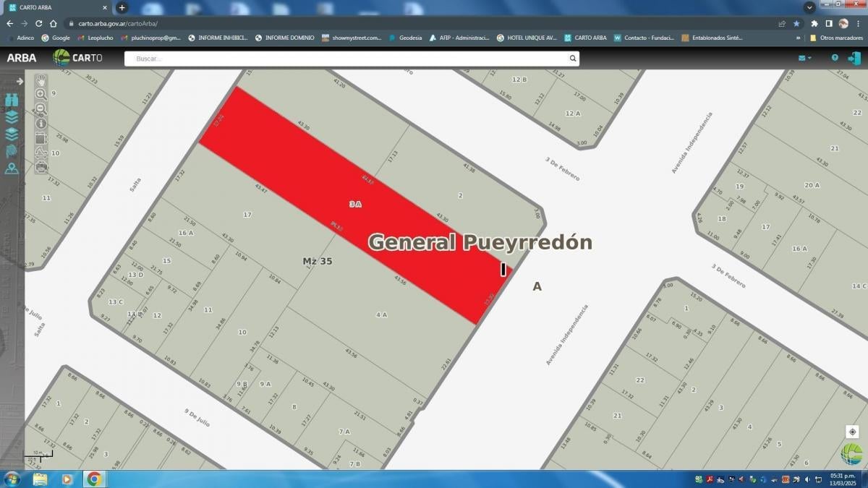Select the measure distance tool
Screen dimensions: 868x488
coord(41,153)
